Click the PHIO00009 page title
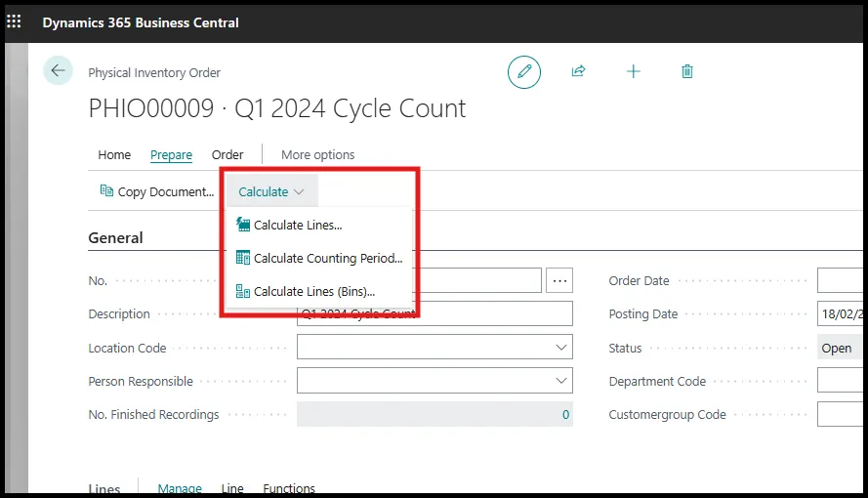 click(276, 108)
